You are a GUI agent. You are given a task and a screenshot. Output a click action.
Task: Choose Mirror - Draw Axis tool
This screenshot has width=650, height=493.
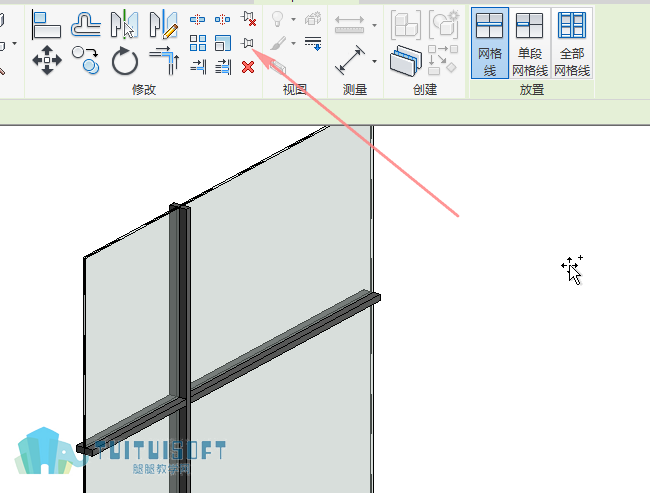164,25
